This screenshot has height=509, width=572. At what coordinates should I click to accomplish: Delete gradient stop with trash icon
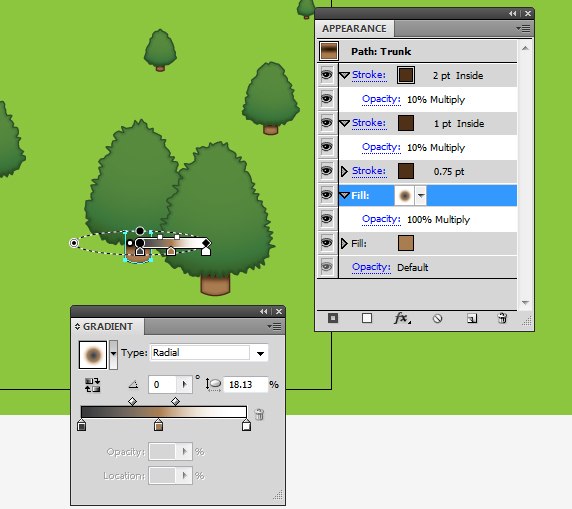point(259,414)
